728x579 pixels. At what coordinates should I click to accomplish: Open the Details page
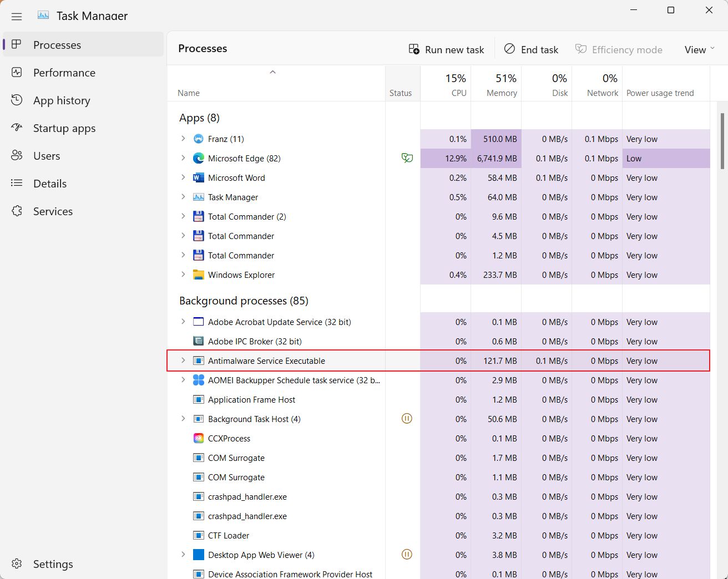pyautogui.click(x=83, y=183)
